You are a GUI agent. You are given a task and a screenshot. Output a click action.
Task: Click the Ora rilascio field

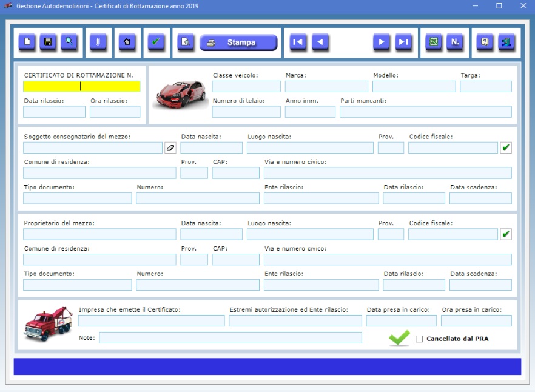click(115, 112)
